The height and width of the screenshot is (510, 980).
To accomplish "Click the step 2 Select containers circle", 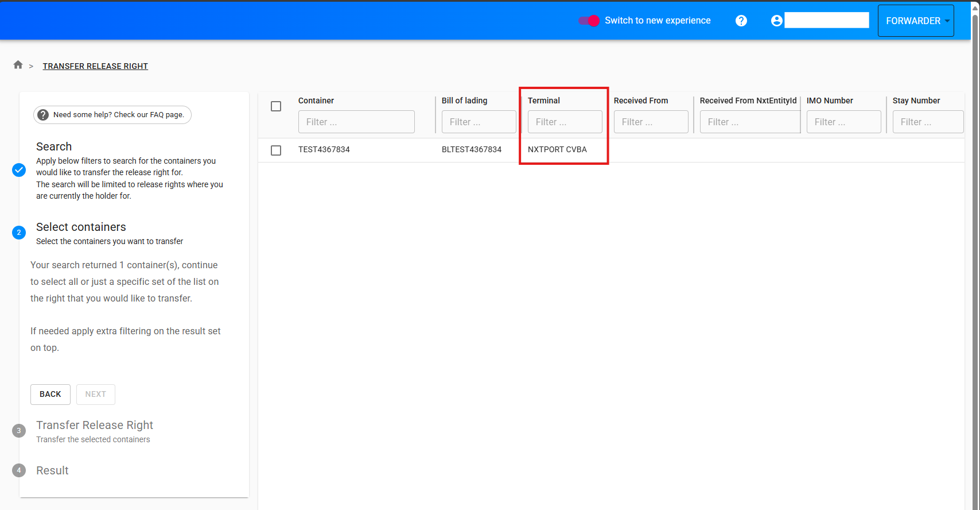I will (19, 233).
